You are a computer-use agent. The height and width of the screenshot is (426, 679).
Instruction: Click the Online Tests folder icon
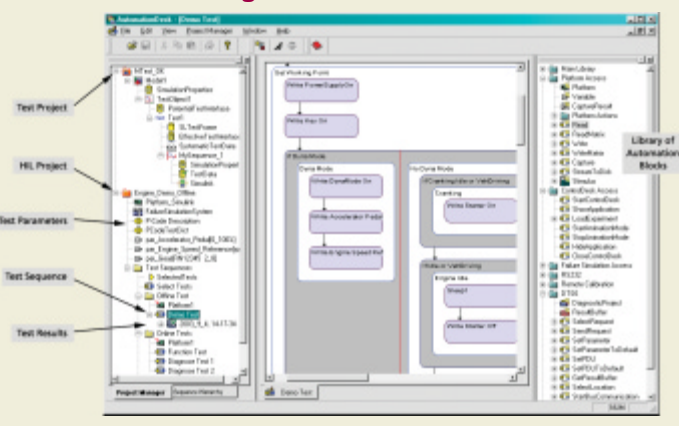[x=149, y=333]
